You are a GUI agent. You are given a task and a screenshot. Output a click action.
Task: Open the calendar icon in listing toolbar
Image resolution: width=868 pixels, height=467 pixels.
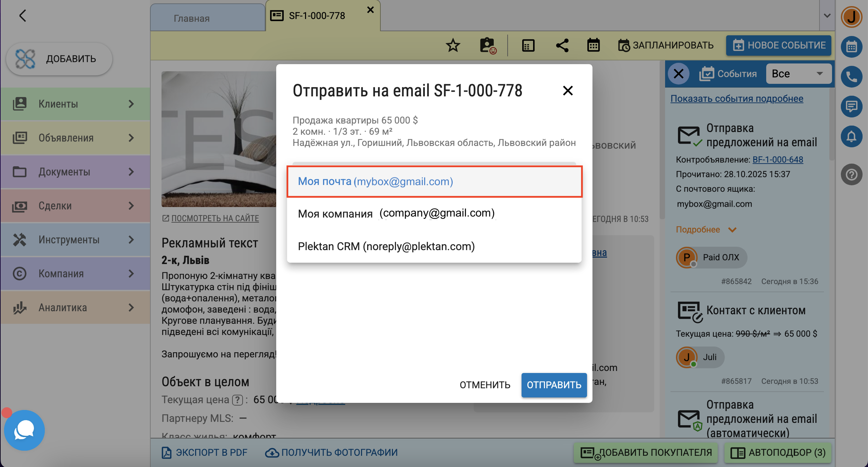pos(593,45)
